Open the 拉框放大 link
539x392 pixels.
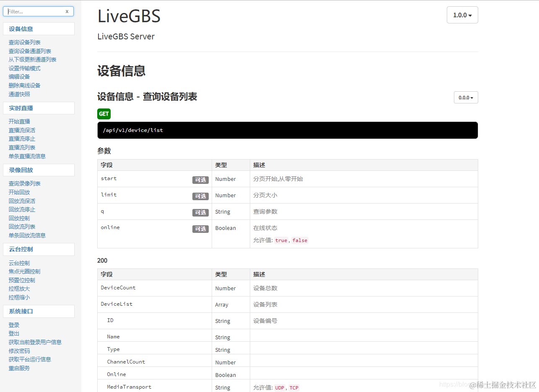(x=19, y=289)
